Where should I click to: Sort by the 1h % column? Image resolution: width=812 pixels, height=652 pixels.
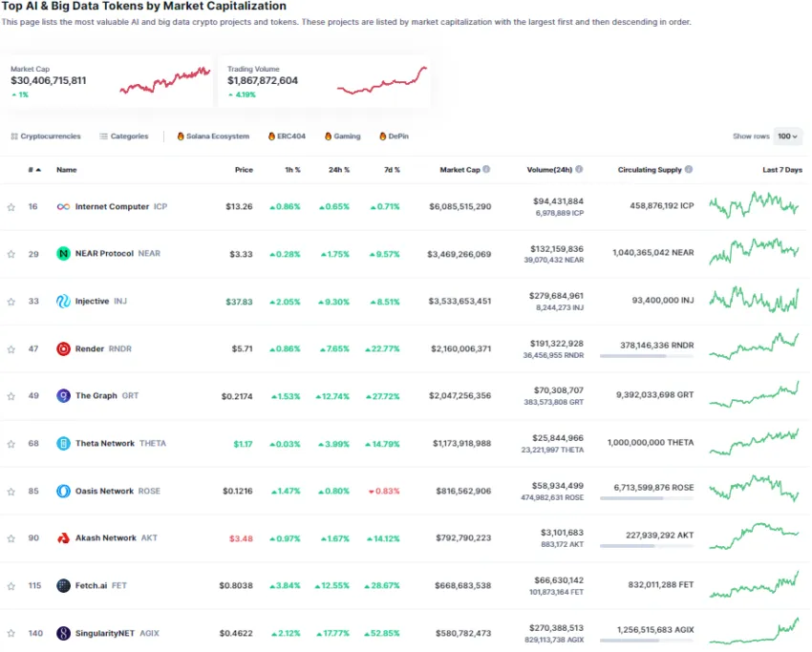pos(292,170)
